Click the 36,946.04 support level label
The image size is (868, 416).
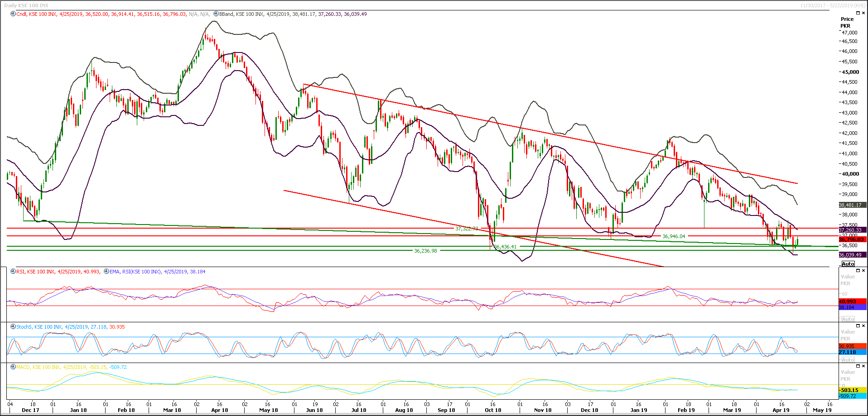coord(674,235)
